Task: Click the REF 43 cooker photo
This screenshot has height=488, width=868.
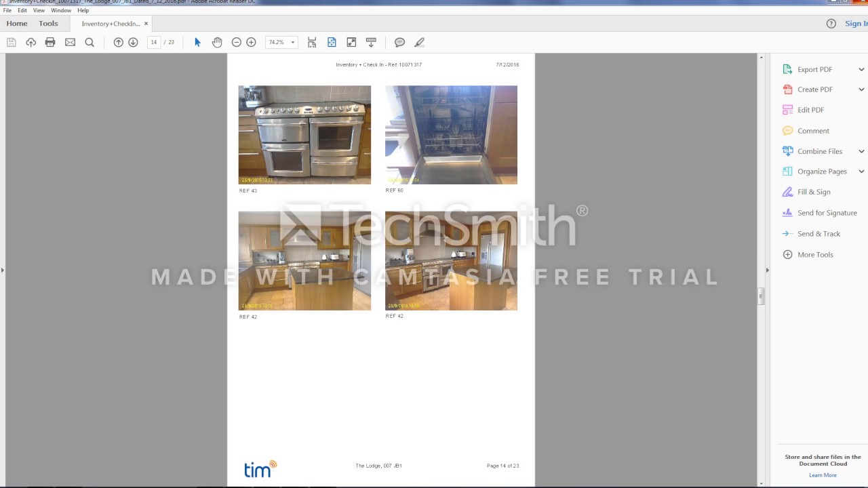Action: (304, 135)
